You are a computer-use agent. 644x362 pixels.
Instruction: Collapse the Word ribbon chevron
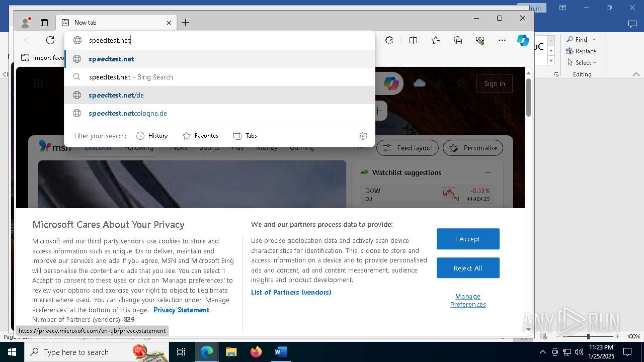[636, 74]
